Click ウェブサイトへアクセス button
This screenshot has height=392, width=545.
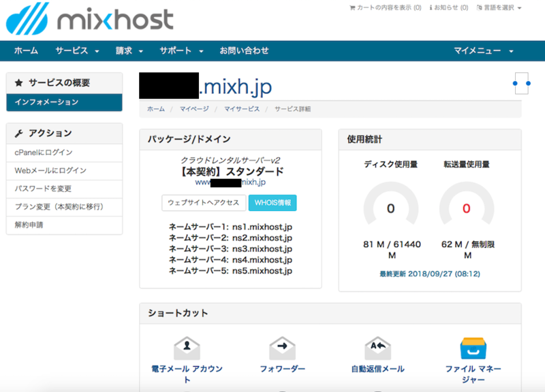coord(204,202)
